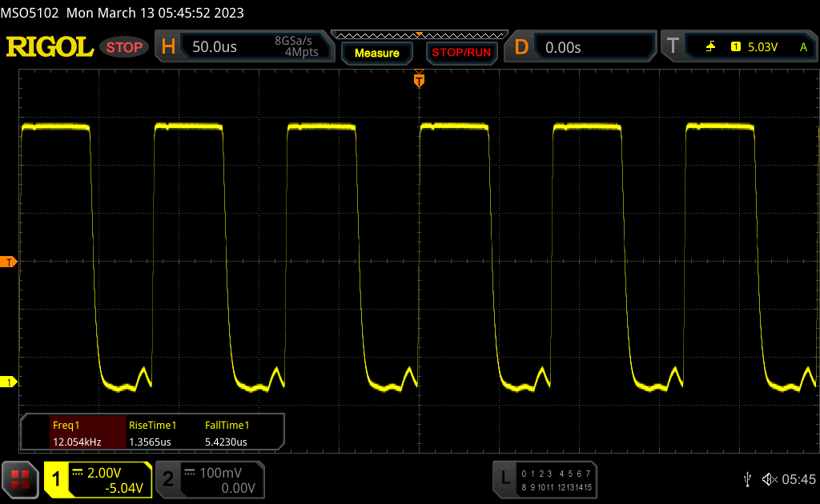Open the logic analyzer L icon
The image size is (820, 504).
tap(505, 478)
